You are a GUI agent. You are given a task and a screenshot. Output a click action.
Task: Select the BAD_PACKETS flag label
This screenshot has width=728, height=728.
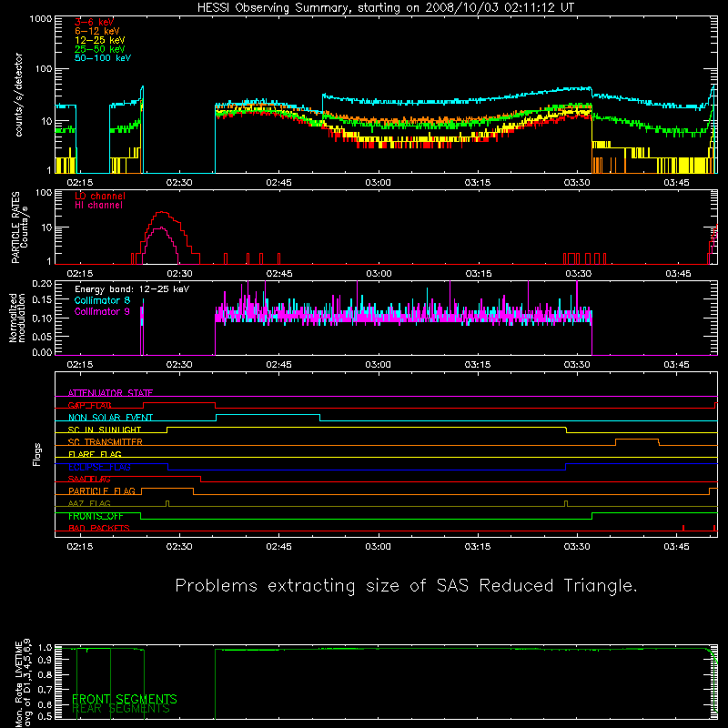(99, 529)
